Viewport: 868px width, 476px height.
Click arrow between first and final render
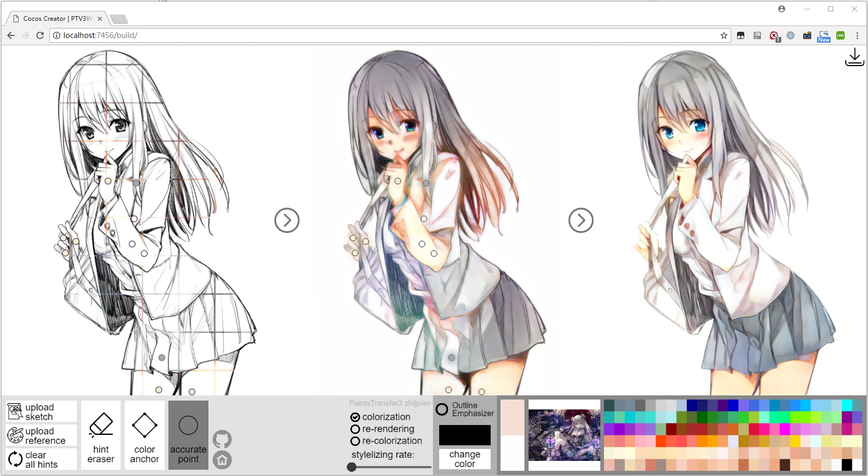(x=581, y=221)
